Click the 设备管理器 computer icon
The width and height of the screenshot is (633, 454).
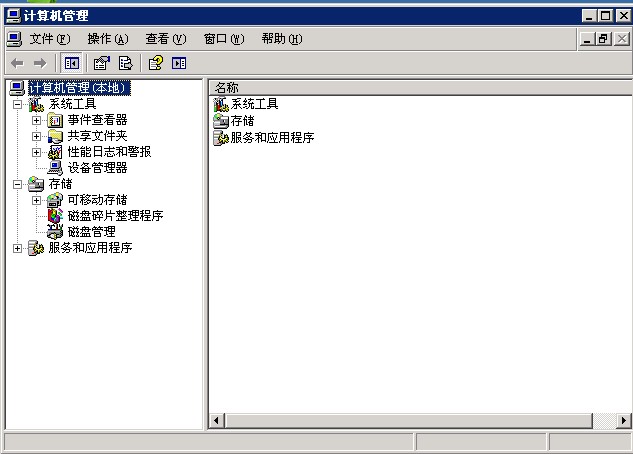pos(55,168)
